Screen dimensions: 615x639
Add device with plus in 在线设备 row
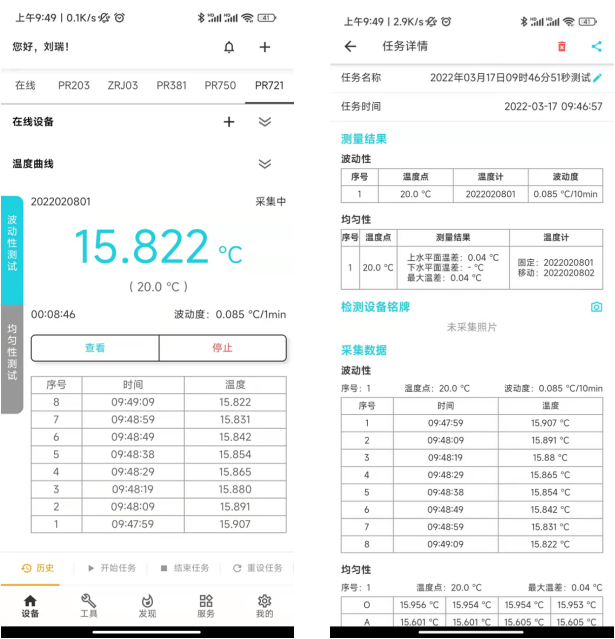pos(229,122)
